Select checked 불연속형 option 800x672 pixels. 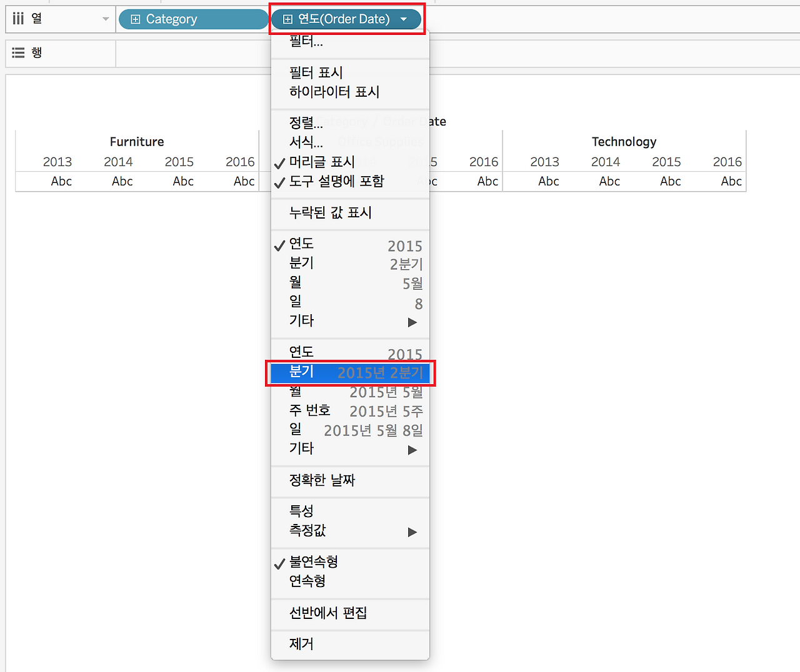click(350, 562)
